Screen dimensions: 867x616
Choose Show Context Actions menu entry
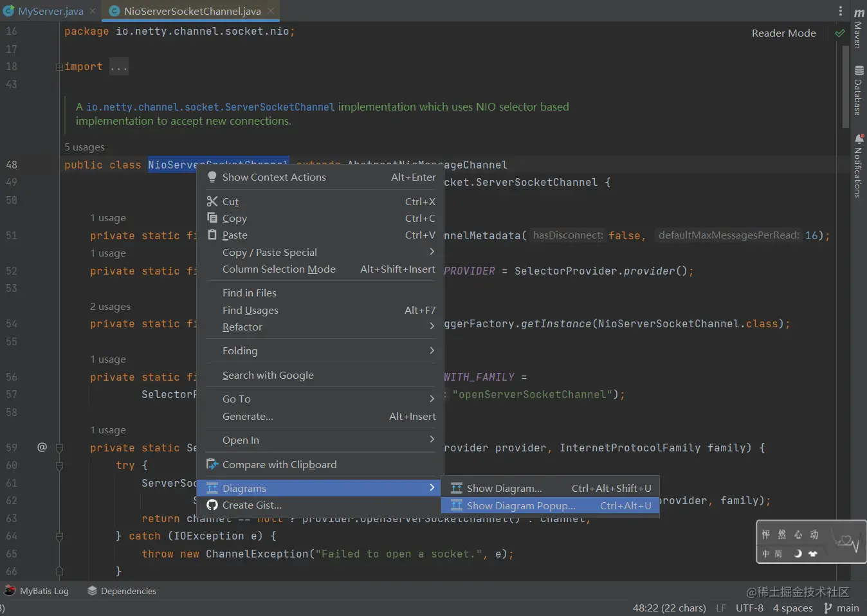coord(320,177)
